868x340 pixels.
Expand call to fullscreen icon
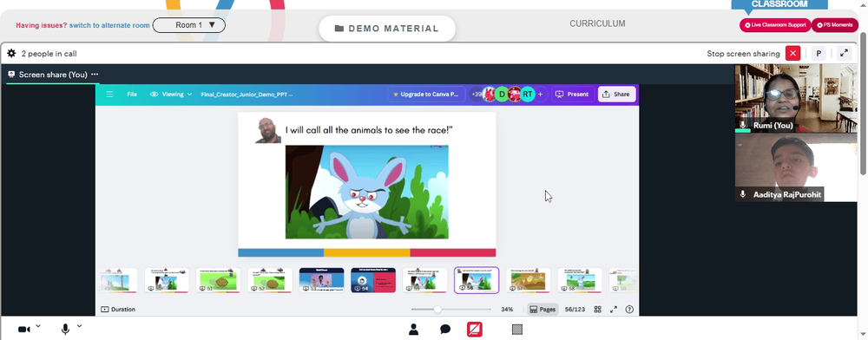click(844, 54)
